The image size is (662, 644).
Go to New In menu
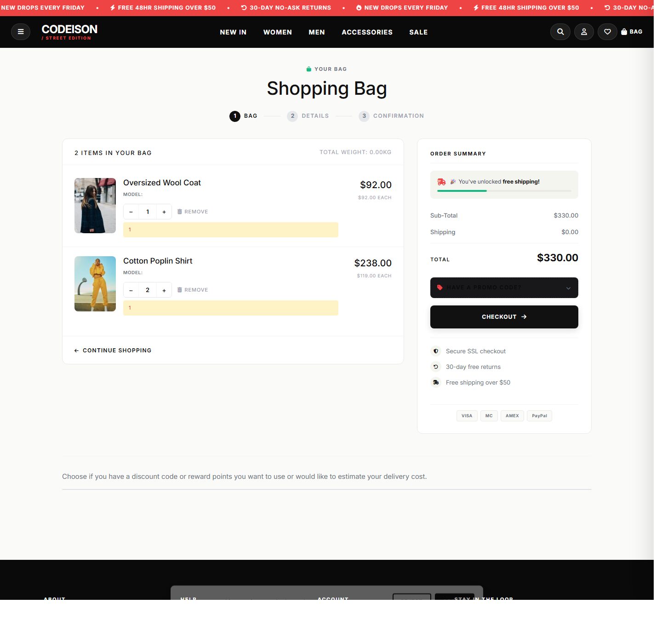pyautogui.click(x=233, y=32)
